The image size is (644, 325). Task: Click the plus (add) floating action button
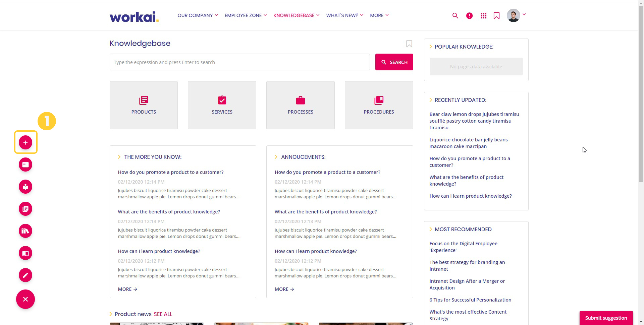click(x=25, y=142)
